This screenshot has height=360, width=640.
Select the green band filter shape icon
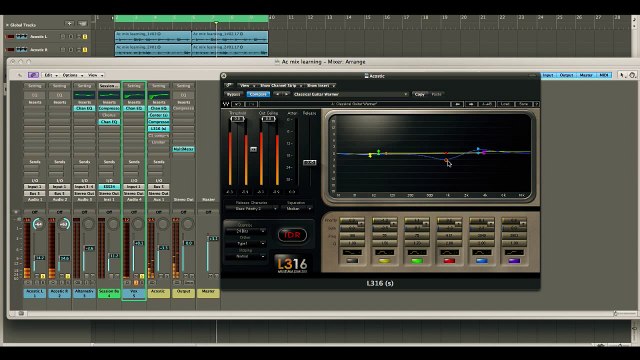click(x=417, y=252)
